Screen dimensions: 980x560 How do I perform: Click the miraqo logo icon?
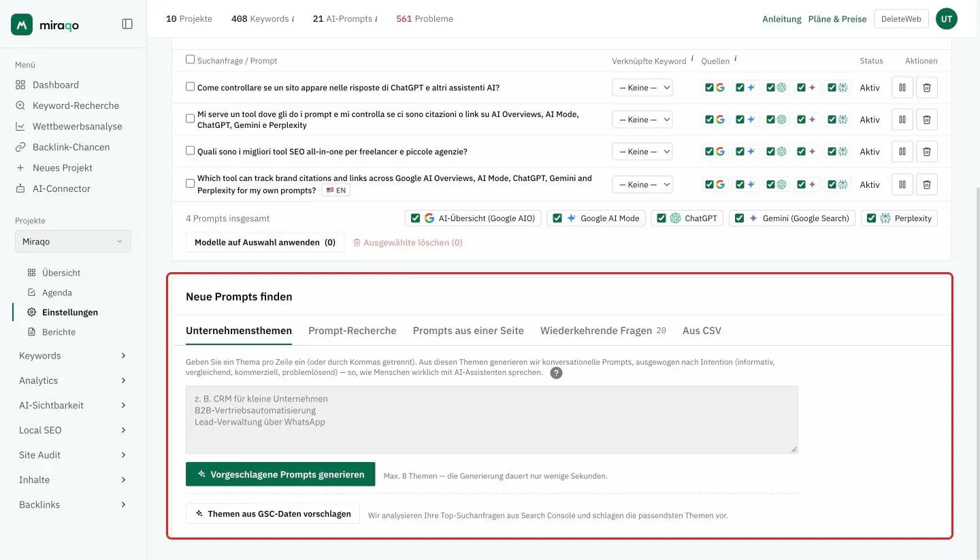click(22, 24)
